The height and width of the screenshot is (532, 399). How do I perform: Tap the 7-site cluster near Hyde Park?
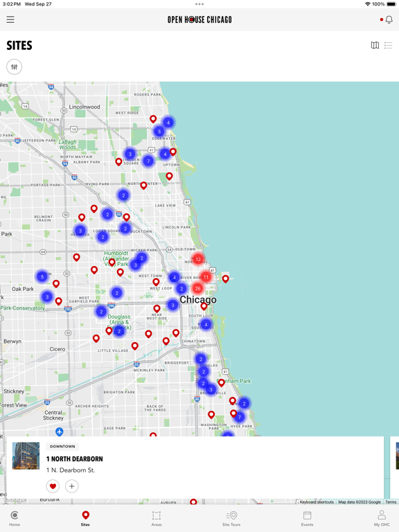tap(240, 417)
